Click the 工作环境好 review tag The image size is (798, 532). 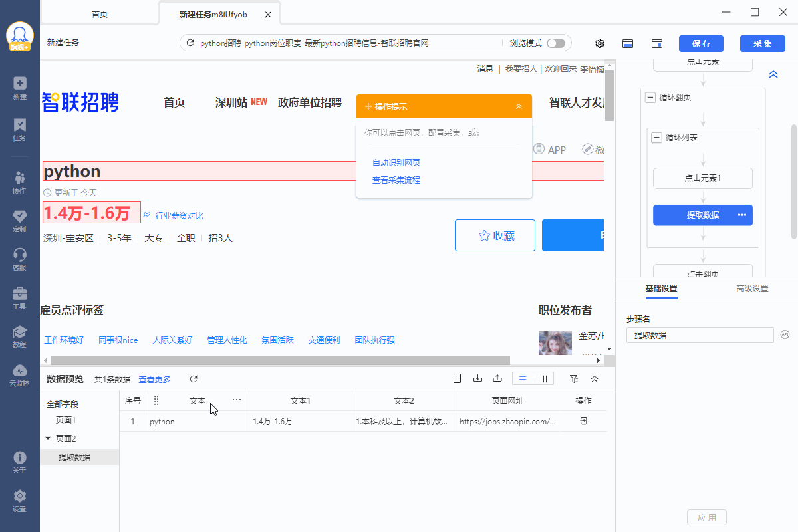click(x=64, y=340)
